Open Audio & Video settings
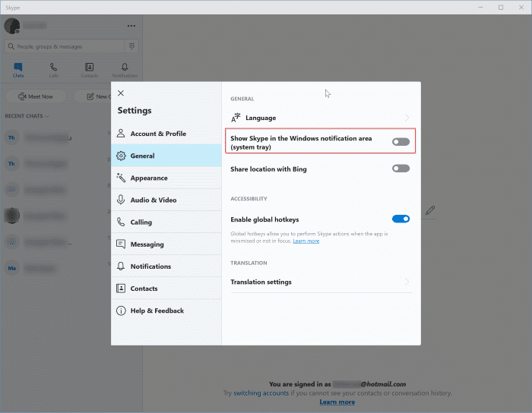Image resolution: width=532 pixels, height=413 pixels. (x=166, y=200)
